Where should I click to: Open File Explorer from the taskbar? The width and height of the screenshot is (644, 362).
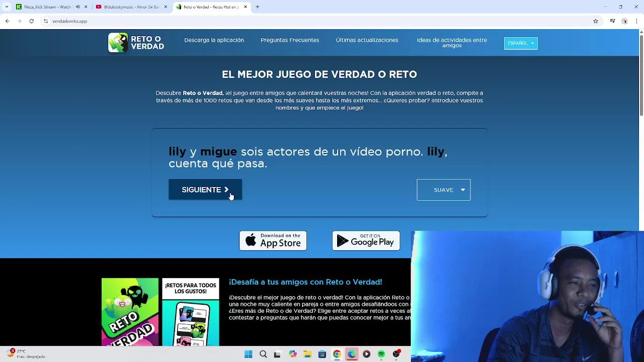tap(307, 354)
